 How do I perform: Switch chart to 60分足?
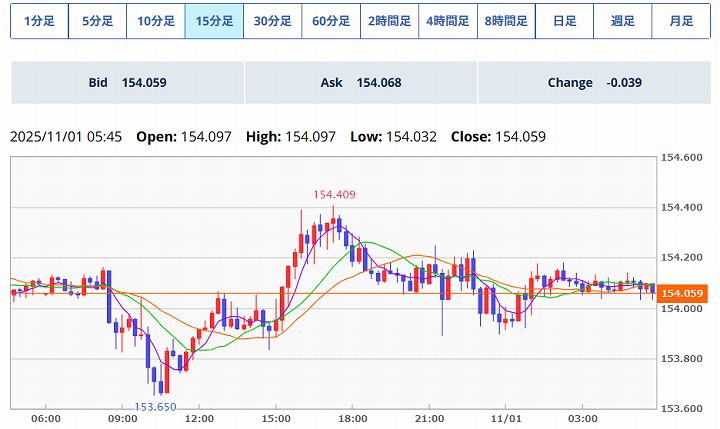click(x=331, y=21)
